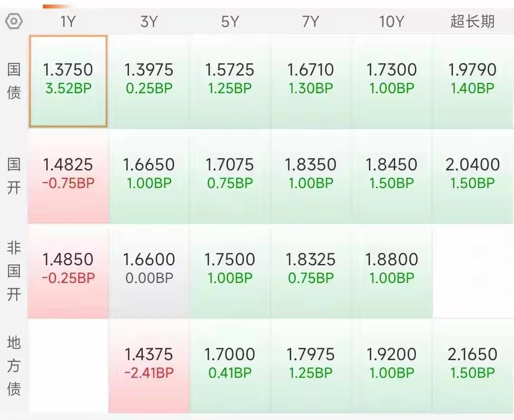Select the 地方债 7Y cell 1.7975
Screen dimensions: 514x420
pos(311,366)
